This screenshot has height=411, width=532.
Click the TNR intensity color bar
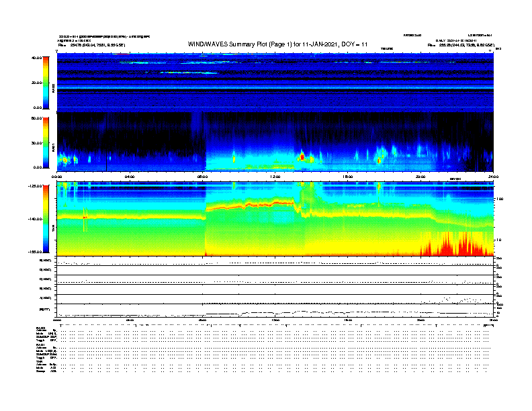(x=46, y=219)
